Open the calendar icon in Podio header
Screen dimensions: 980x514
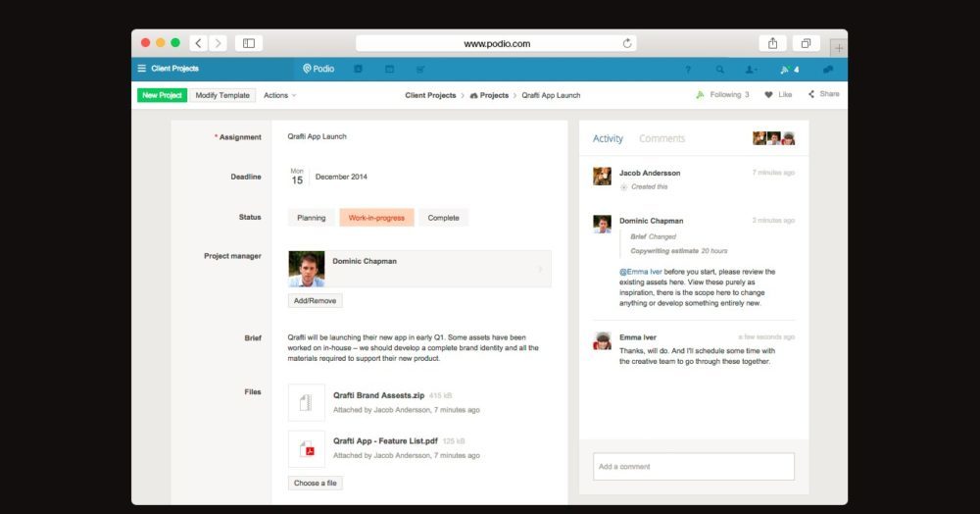coord(389,70)
